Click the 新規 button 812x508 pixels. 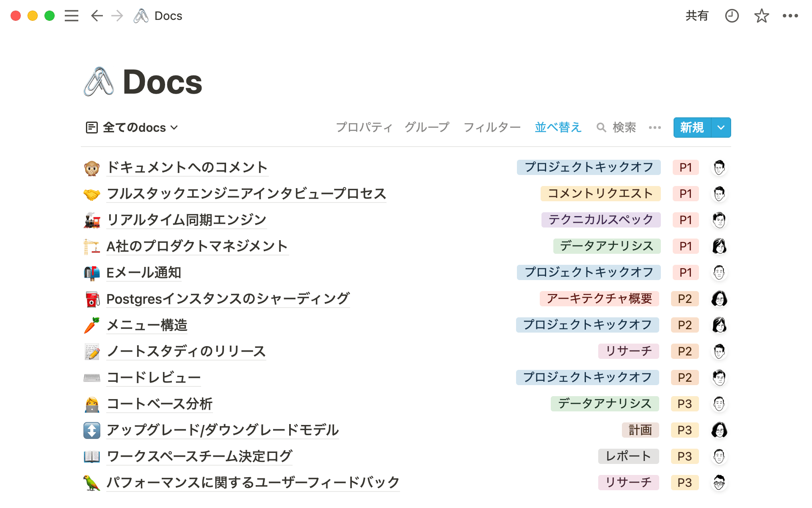(692, 128)
